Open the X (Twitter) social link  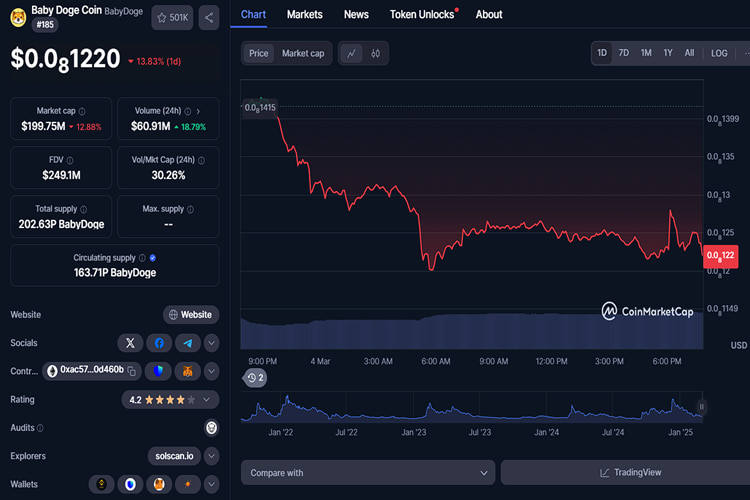pos(130,343)
